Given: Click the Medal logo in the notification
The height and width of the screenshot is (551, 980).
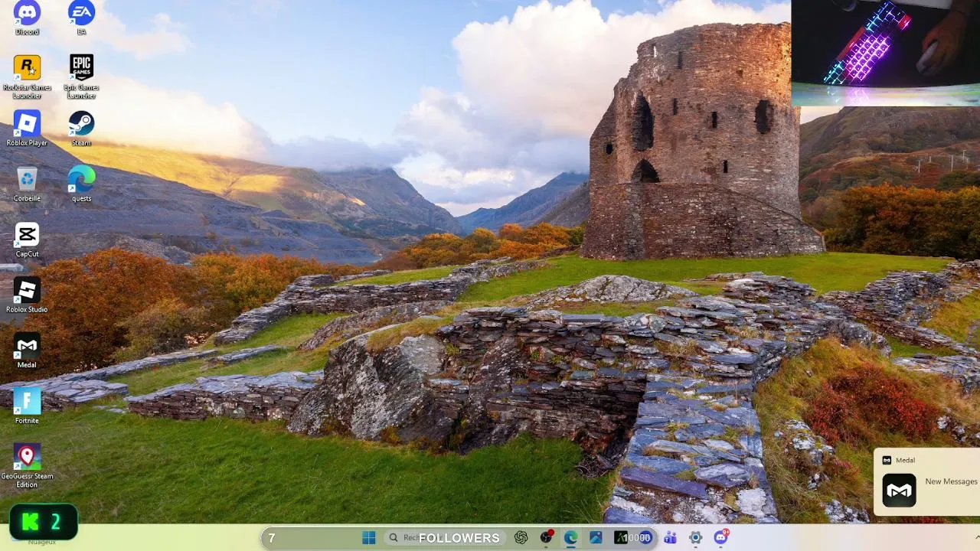Looking at the screenshot, I should click(x=900, y=491).
